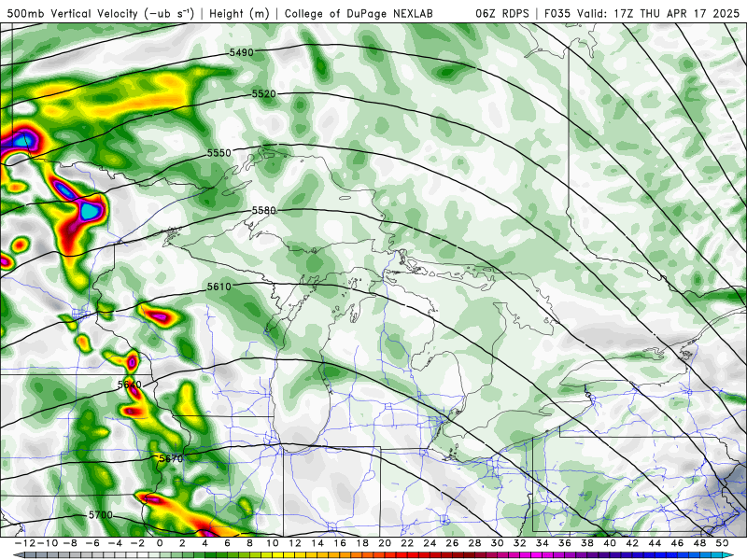Click the 8 value on the color scale

(249, 543)
